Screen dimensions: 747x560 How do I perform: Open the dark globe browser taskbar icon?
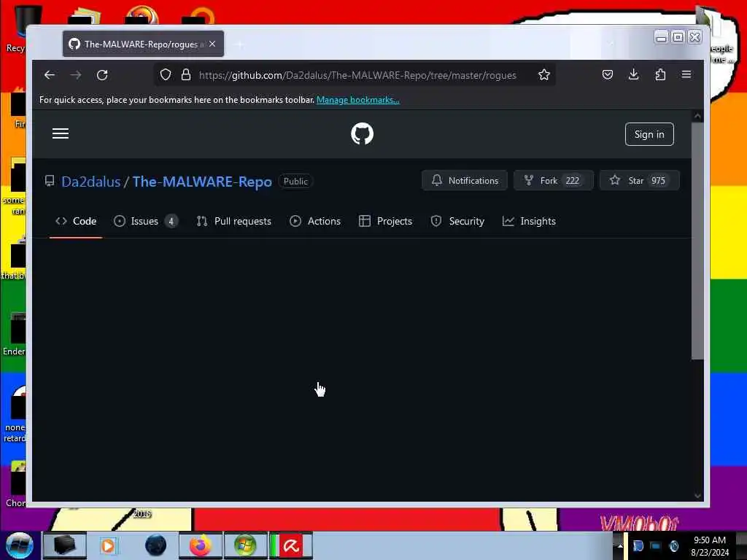(156, 545)
